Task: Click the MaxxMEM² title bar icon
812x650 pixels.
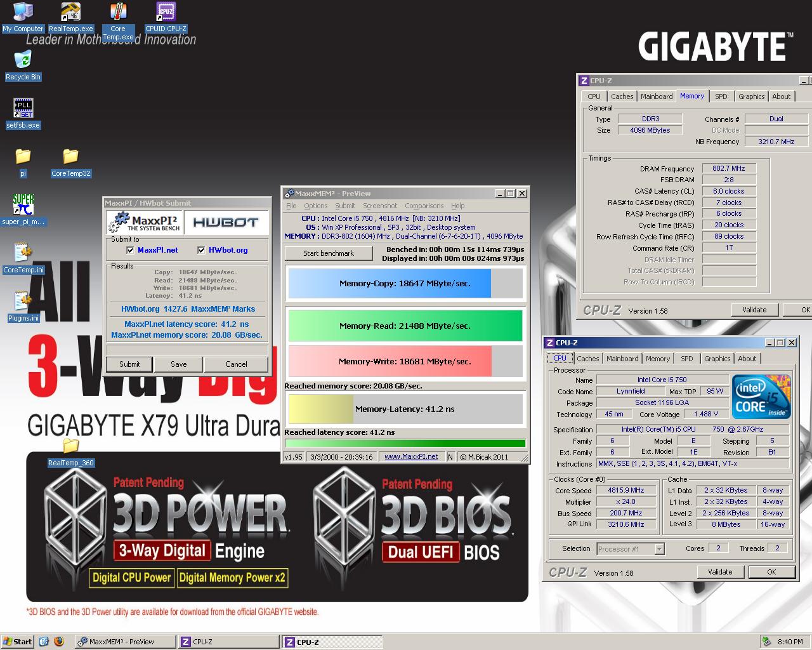Action: (289, 194)
